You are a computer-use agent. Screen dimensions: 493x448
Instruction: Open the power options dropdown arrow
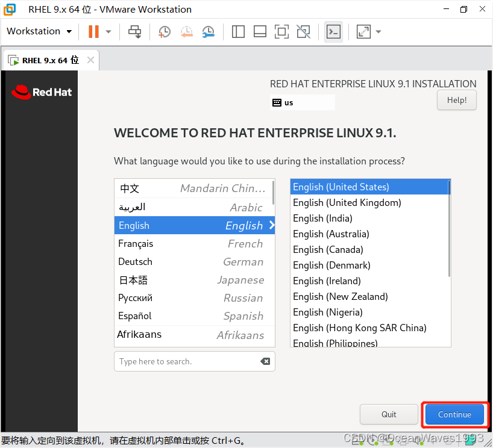(108, 31)
